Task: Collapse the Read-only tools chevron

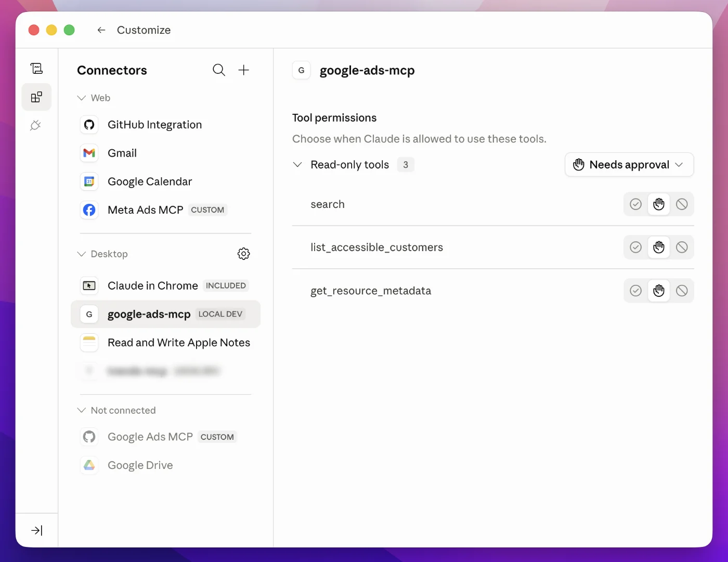Action: tap(297, 165)
